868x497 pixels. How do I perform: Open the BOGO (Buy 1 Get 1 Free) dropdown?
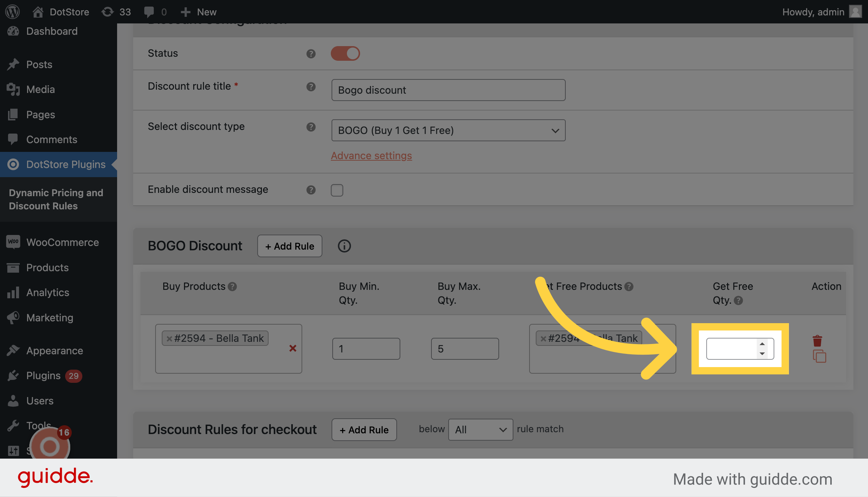(448, 130)
